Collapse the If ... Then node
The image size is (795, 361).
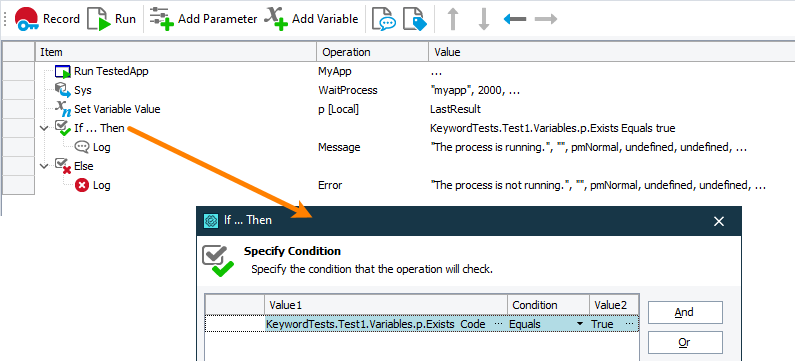click(46, 128)
